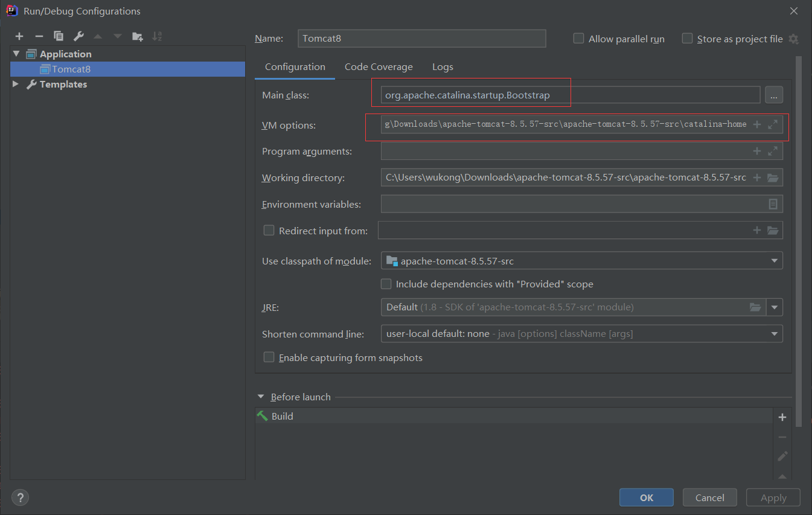The height and width of the screenshot is (515, 812).
Task: Open the Logs tab
Action: (x=443, y=67)
